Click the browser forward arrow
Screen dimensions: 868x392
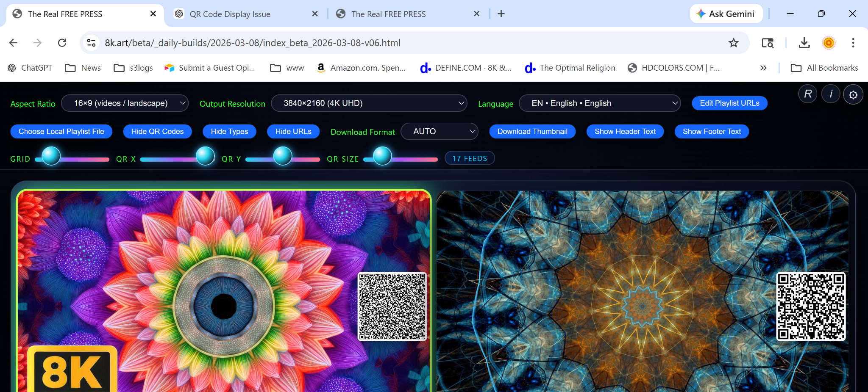tap(38, 43)
